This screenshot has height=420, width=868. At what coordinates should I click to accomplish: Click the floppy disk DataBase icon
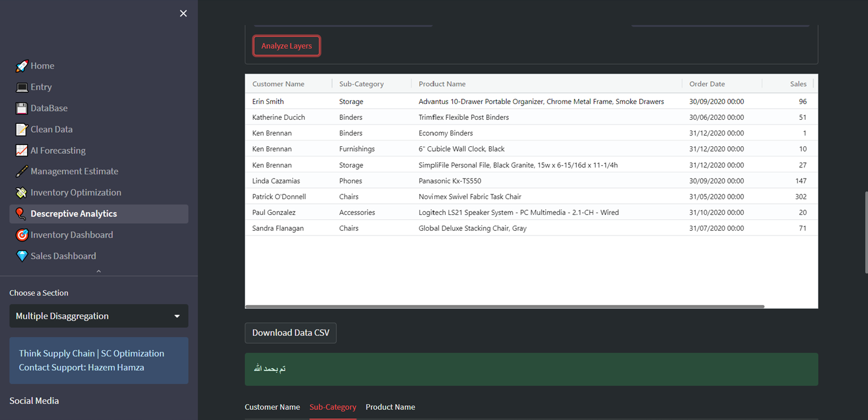click(22, 108)
